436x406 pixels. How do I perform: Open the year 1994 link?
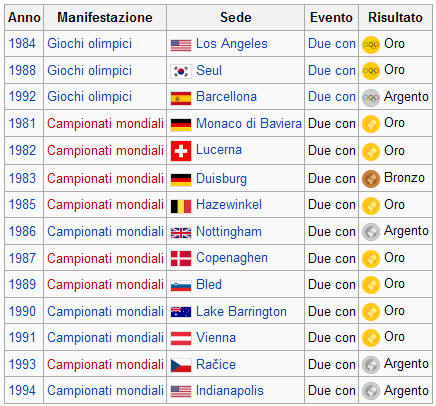22,390
